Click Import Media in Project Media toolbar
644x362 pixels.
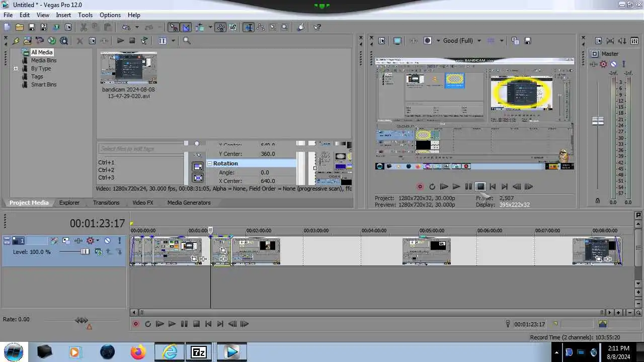(27, 41)
